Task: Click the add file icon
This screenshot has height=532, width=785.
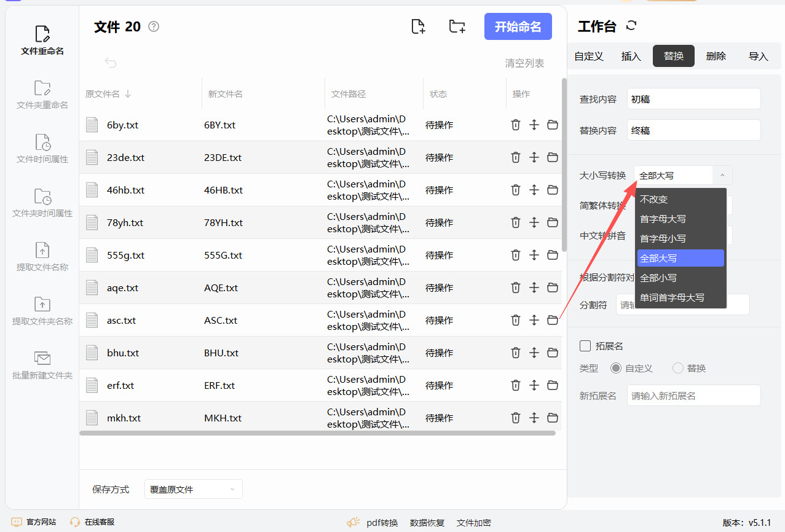Action: click(x=418, y=26)
